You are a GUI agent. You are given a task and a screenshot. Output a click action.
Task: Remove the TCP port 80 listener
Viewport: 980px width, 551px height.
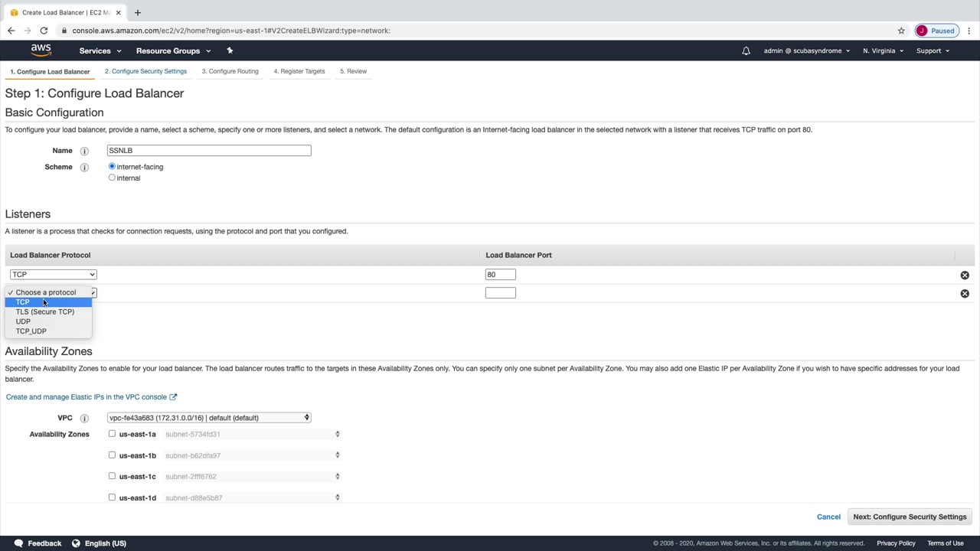[965, 275]
